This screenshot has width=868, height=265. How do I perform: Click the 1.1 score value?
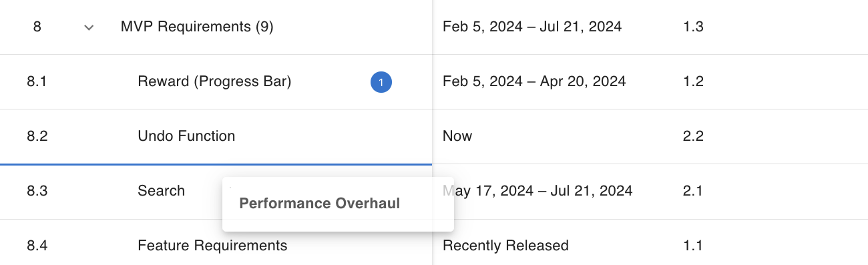[694, 246]
